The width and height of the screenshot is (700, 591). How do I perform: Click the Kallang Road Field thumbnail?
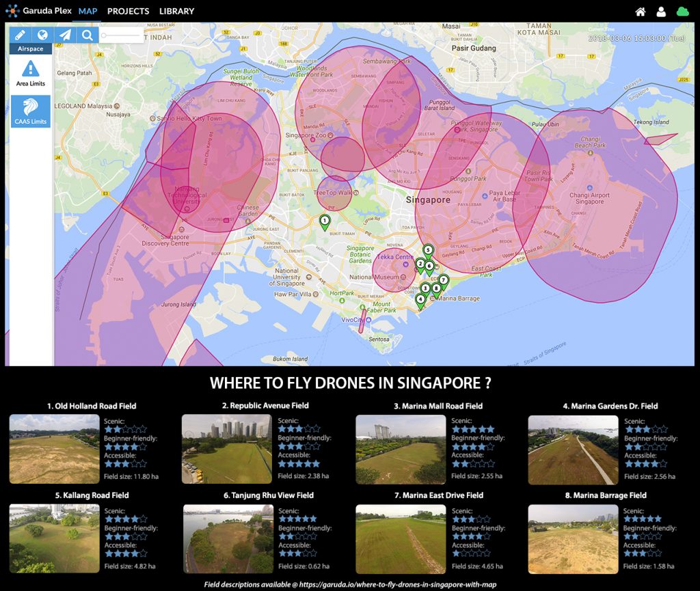53,538
